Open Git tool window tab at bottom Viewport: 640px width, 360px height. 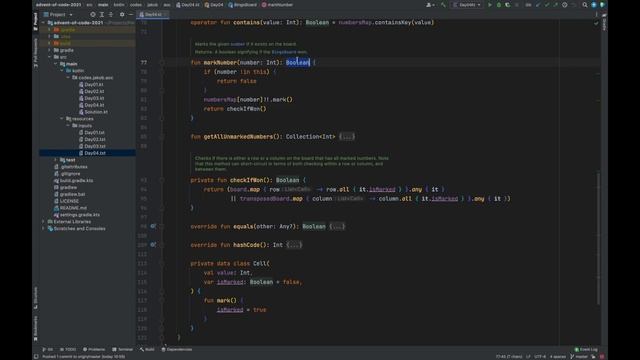(x=47, y=349)
